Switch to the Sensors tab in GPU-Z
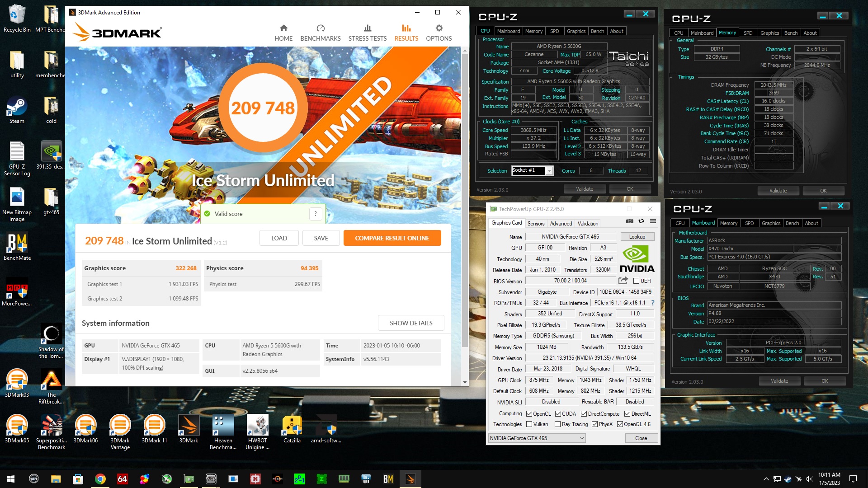 [536, 223]
